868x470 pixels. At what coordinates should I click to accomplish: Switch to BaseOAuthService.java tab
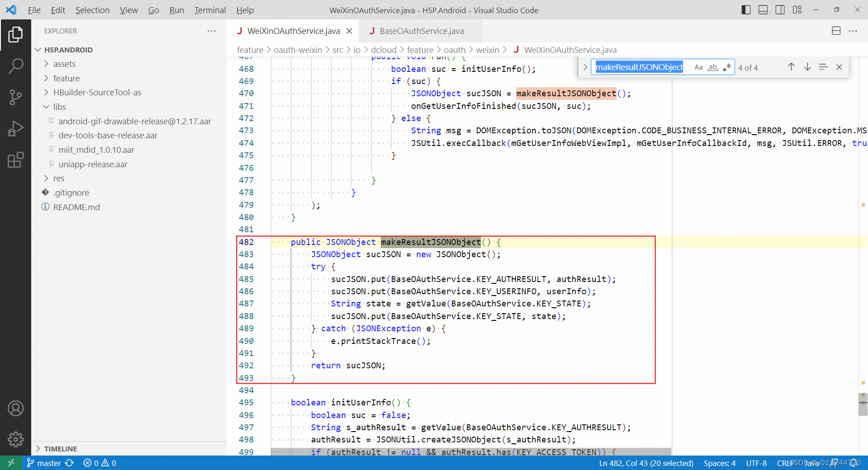[421, 31]
